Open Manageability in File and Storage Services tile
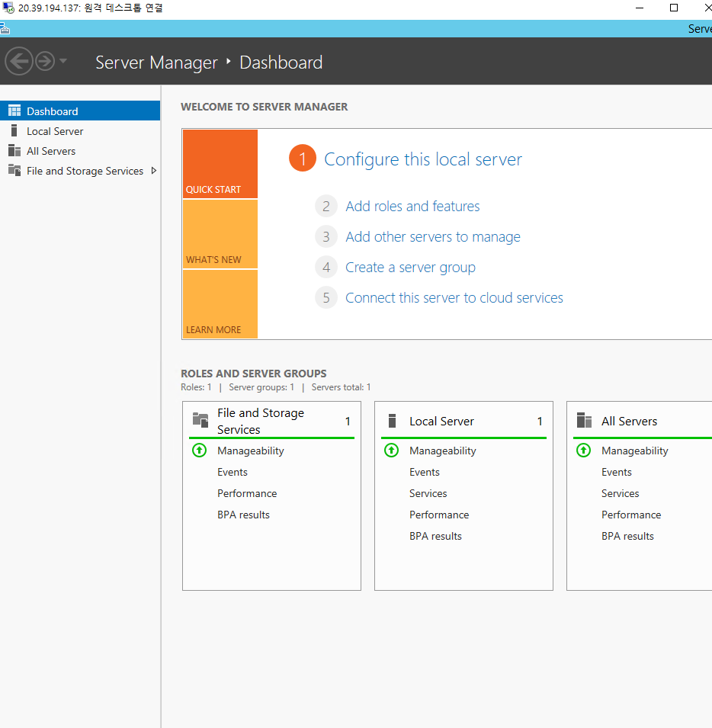Viewport: 712px width, 728px height. tap(251, 451)
